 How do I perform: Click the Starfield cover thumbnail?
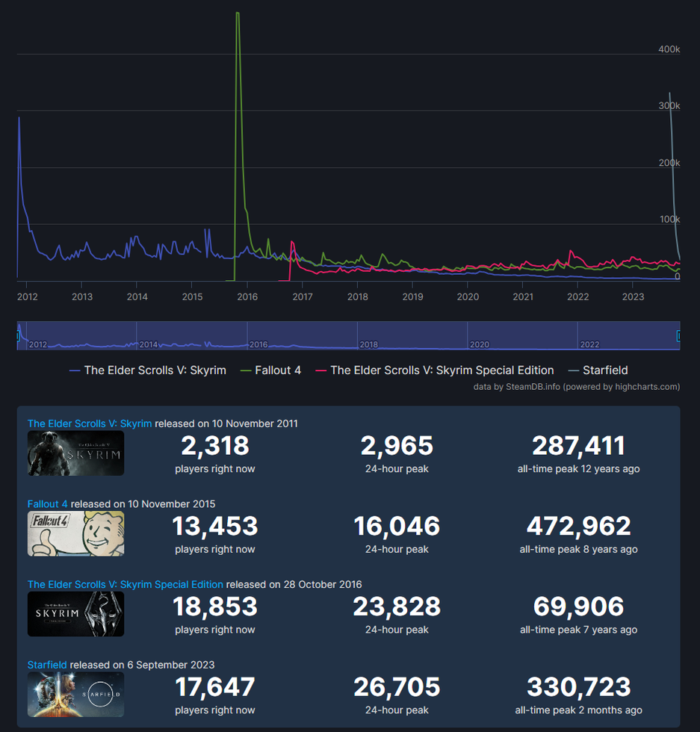pyautogui.click(x=75, y=695)
